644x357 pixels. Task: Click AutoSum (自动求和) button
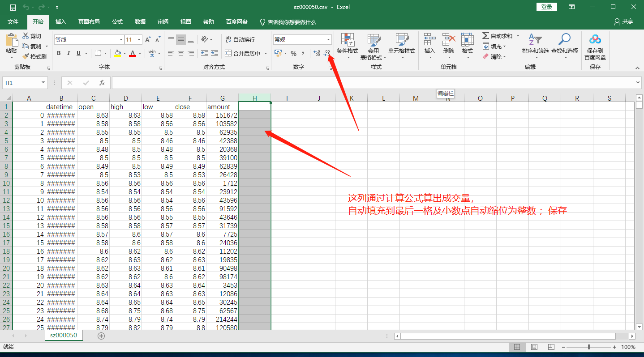point(498,36)
